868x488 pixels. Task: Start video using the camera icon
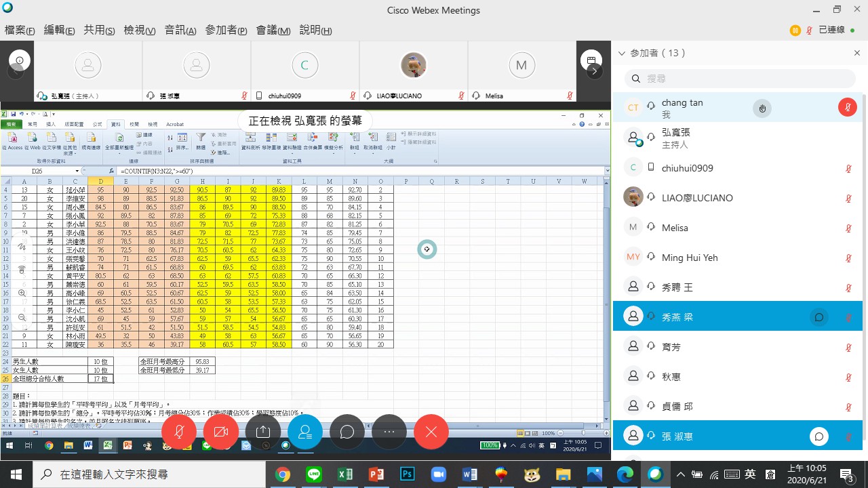(x=220, y=431)
